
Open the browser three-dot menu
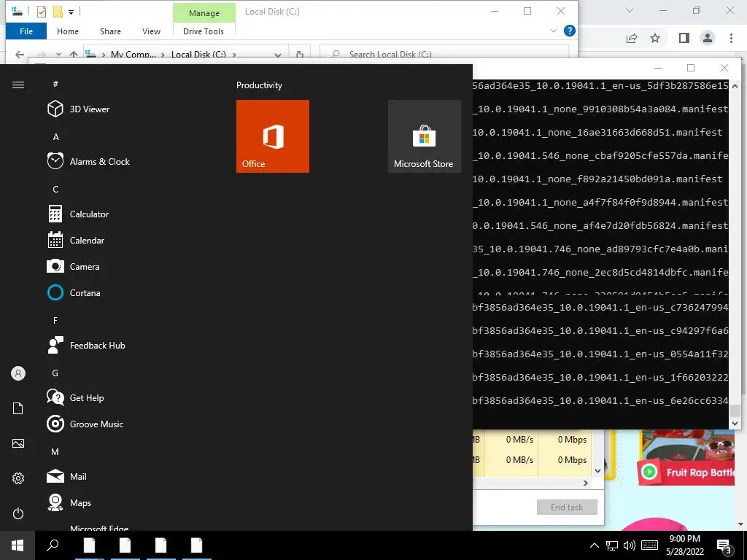pyautogui.click(x=731, y=38)
